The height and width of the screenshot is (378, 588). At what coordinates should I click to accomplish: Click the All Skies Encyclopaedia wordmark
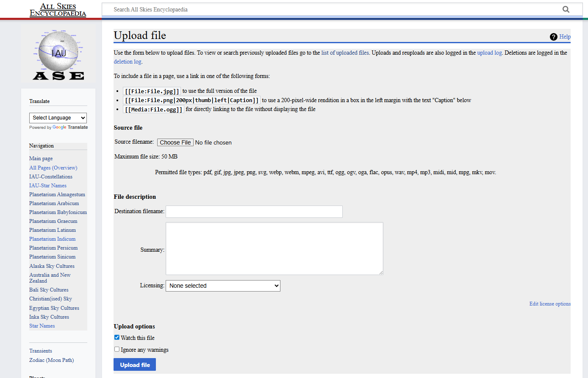coord(58,10)
